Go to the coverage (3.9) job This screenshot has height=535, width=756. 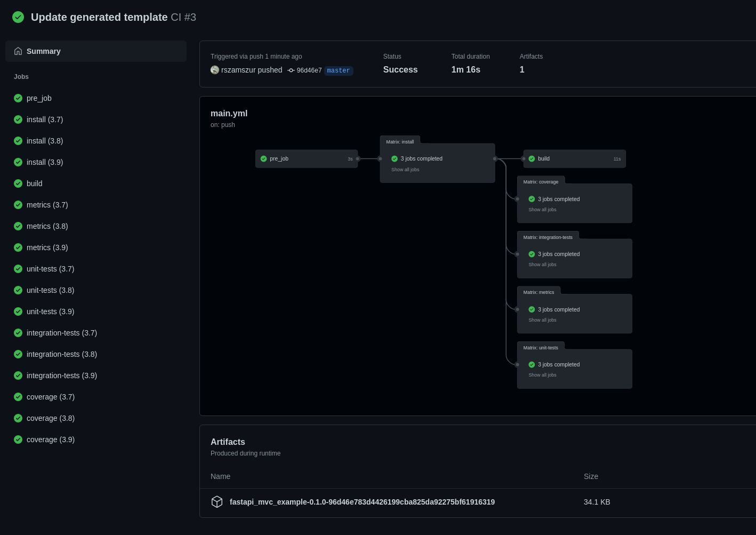point(51,440)
